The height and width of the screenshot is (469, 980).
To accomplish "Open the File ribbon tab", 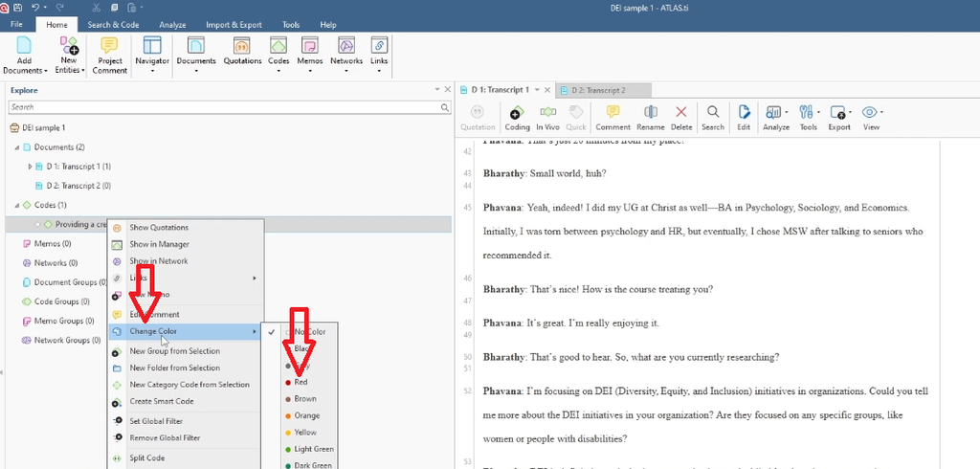I will pyautogui.click(x=17, y=25).
